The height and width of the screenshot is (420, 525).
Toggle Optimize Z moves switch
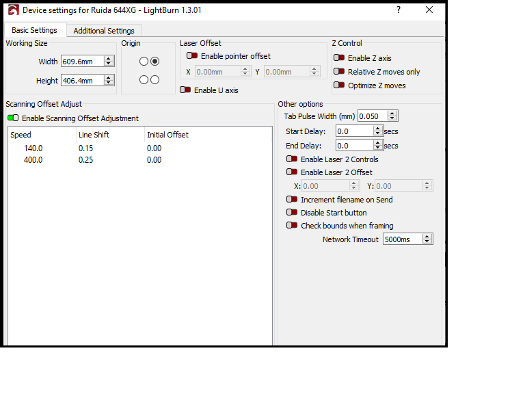coord(339,85)
